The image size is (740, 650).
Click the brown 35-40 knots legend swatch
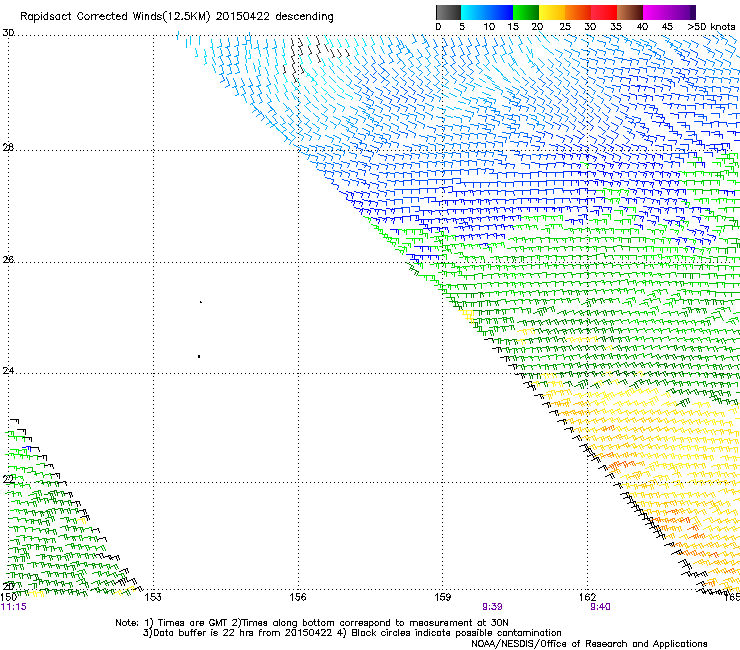tap(630, 12)
